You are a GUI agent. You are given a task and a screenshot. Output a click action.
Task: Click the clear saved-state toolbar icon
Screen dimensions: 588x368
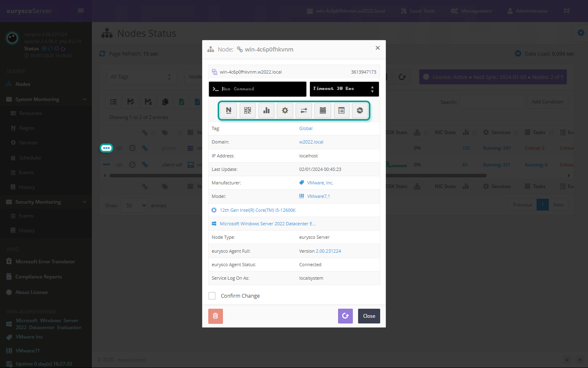148,102
